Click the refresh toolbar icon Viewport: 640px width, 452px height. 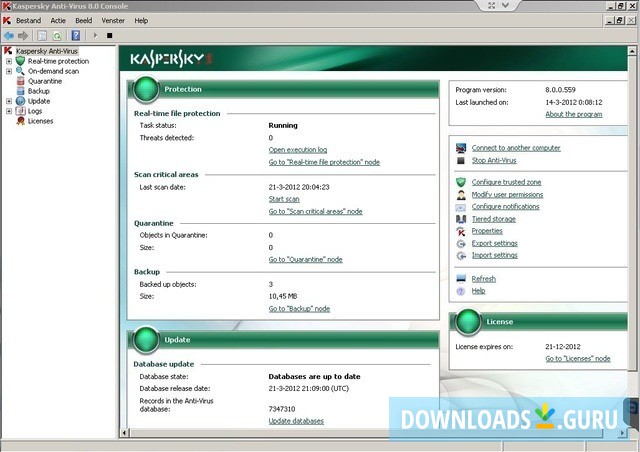click(x=57, y=36)
